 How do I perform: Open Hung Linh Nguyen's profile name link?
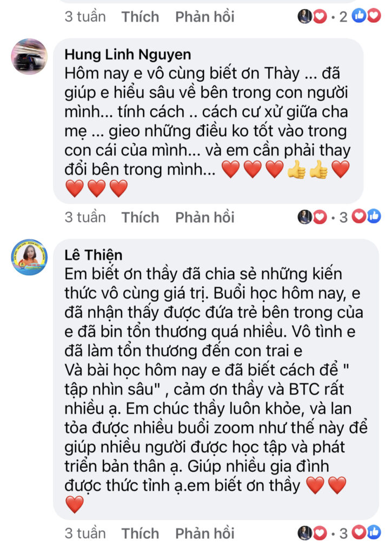pyautogui.click(x=128, y=55)
